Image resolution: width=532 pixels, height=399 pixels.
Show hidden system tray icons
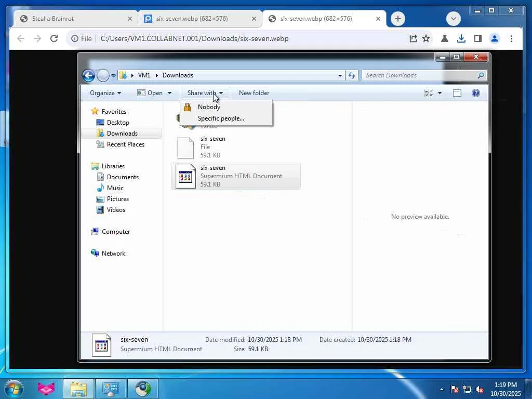pyautogui.click(x=442, y=389)
